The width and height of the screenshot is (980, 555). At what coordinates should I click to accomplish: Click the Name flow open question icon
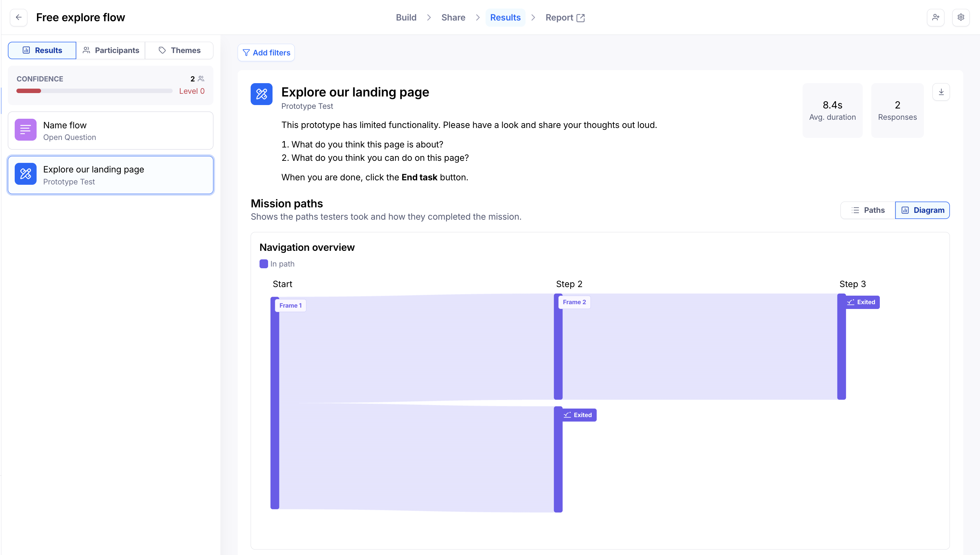tap(26, 130)
